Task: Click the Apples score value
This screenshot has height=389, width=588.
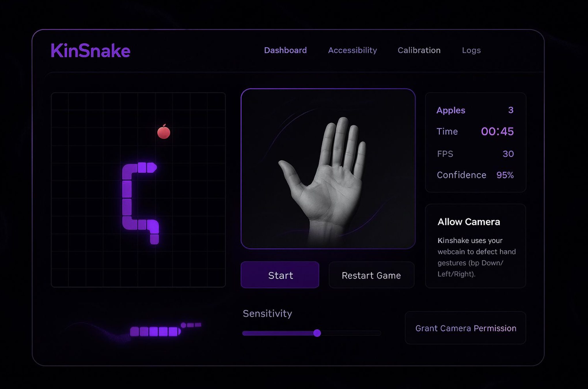Action: (x=511, y=110)
